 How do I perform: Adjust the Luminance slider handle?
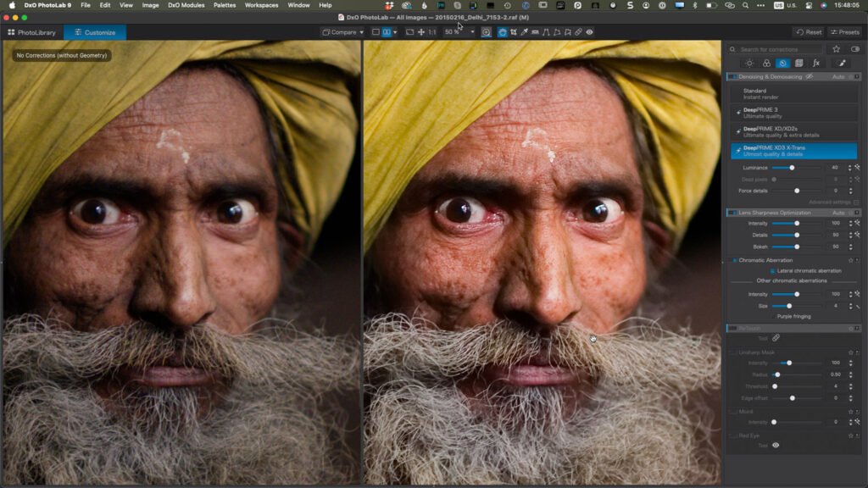[792, 168]
